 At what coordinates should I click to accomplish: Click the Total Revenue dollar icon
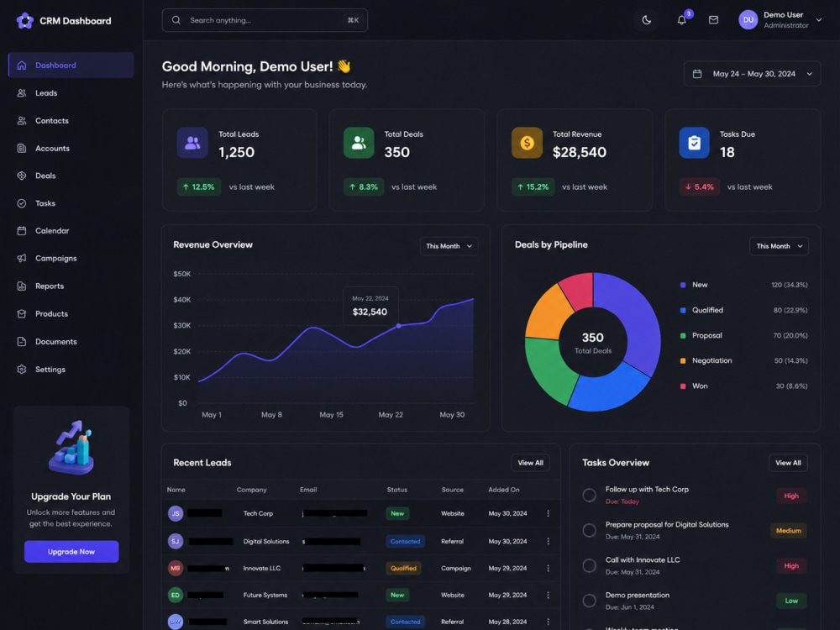pyautogui.click(x=528, y=143)
